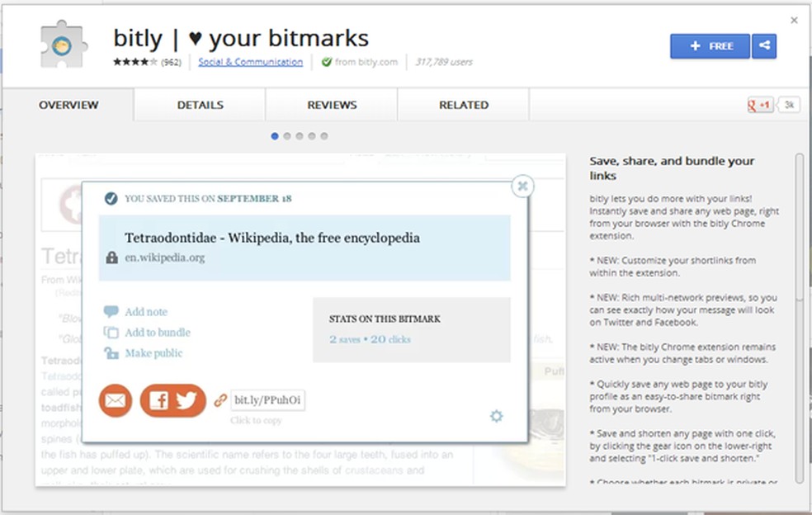812x515 pixels.
Task: Click the STATS ON THIS BITMARK heading
Action: [x=385, y=319]
